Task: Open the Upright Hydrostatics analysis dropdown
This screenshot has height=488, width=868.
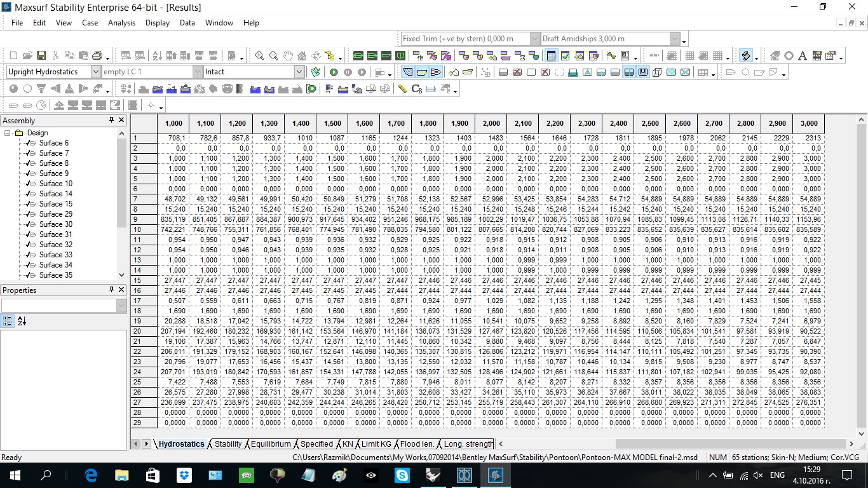Action: (95, 72)
